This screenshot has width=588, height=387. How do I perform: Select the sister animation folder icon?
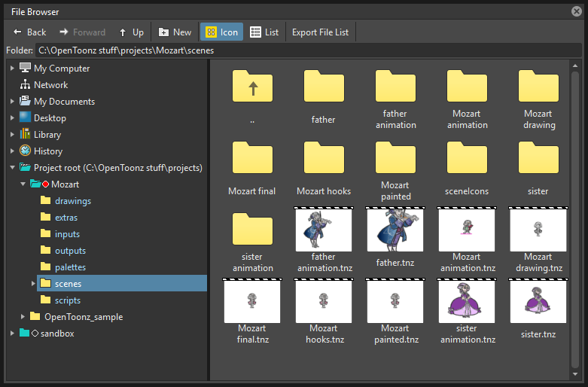click(252, 229)
